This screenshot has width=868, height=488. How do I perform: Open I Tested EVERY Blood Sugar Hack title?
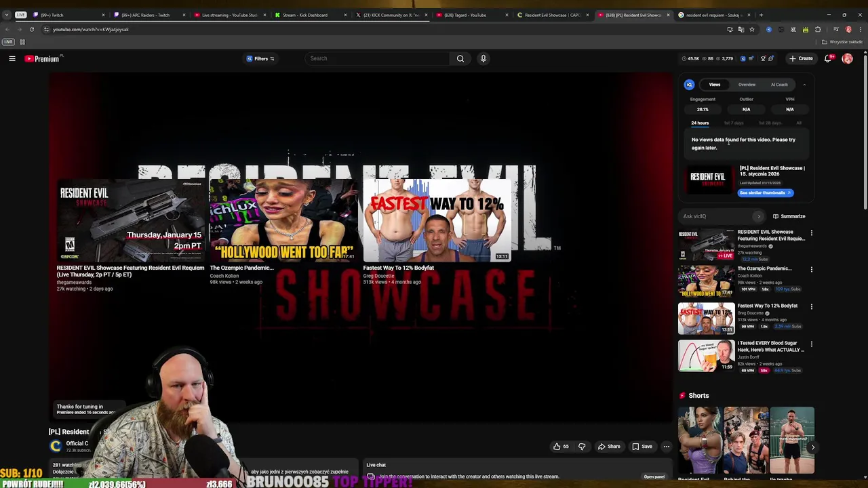click(x=770, y=346)
